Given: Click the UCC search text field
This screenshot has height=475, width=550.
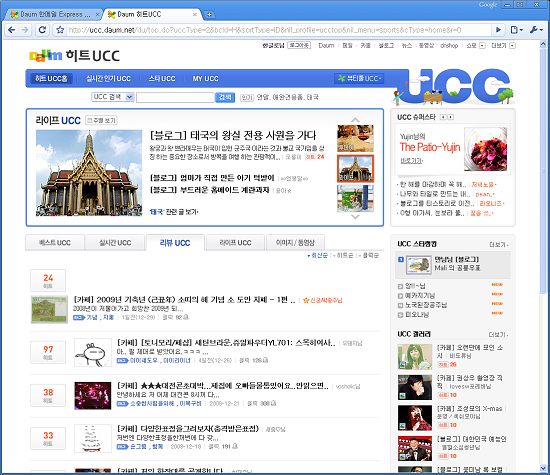Looking at the screenshot, I should click(x=175, y=97).
